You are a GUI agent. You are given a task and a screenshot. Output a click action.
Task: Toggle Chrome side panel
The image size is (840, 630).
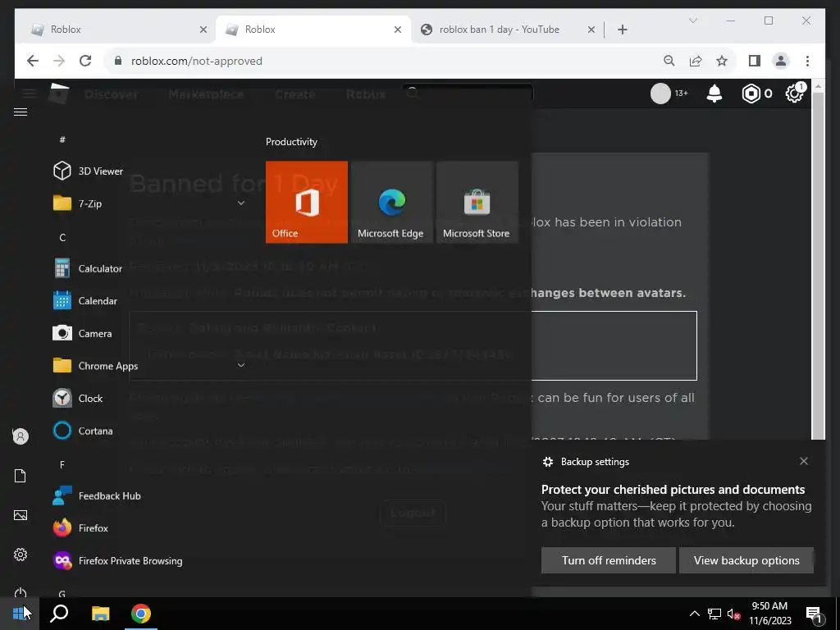pos(755,61)
